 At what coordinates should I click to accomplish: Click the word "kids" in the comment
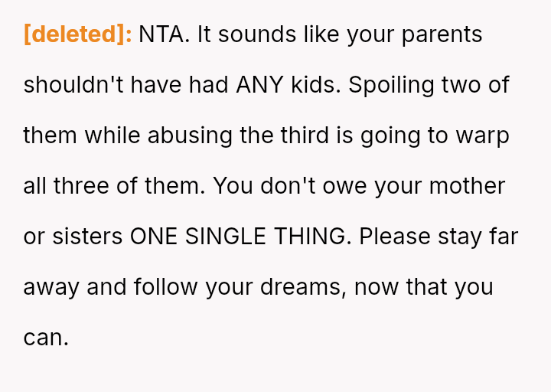(x=315, y=85)
